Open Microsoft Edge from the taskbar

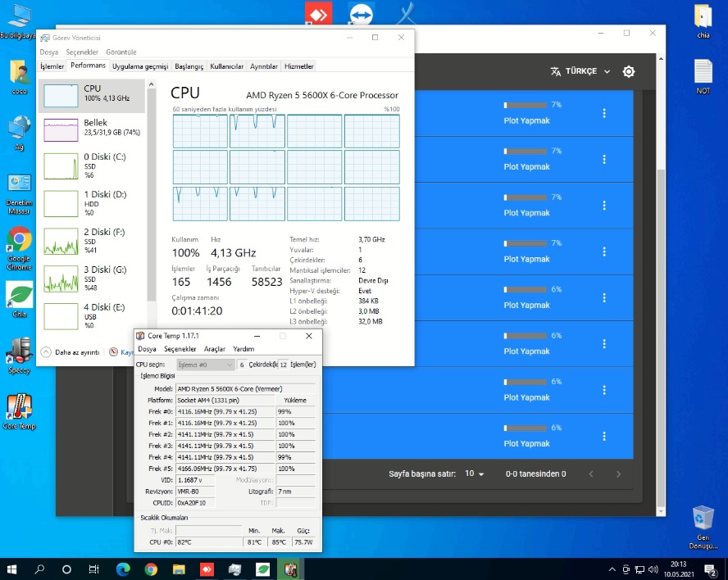coord(123,569)
